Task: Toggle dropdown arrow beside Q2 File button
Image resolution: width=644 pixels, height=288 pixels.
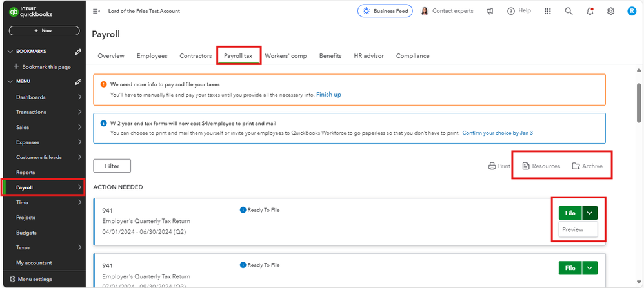Action: [x=590, y=213]
